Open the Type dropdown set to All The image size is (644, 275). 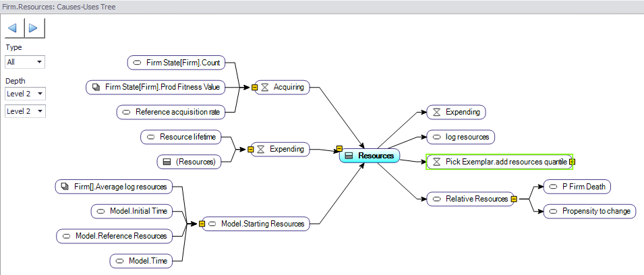25,62
